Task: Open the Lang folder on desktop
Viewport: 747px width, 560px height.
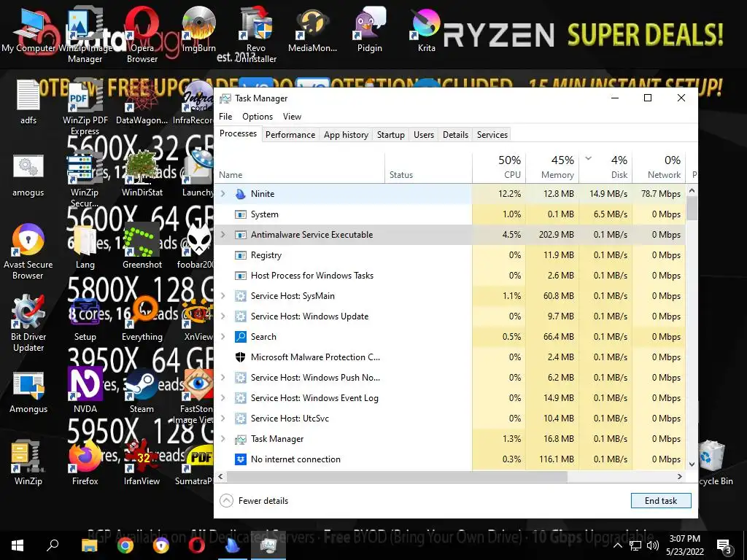Action: (x=85, y=246)
